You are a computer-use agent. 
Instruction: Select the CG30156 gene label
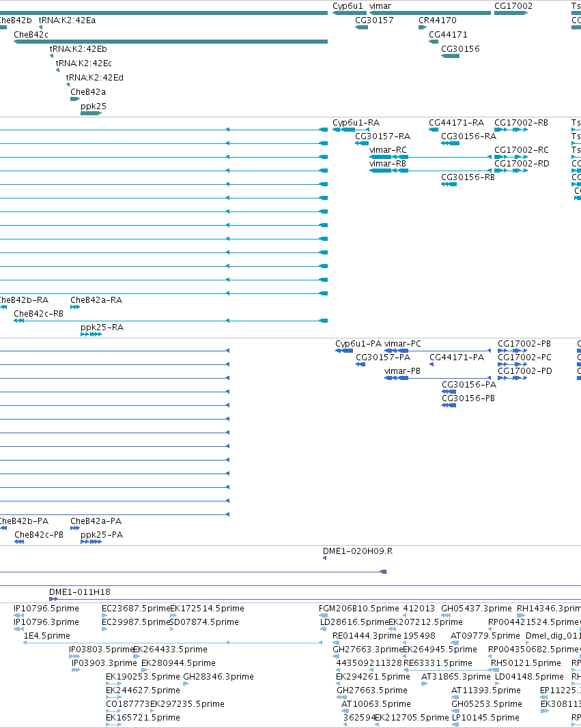coord(460,49)
